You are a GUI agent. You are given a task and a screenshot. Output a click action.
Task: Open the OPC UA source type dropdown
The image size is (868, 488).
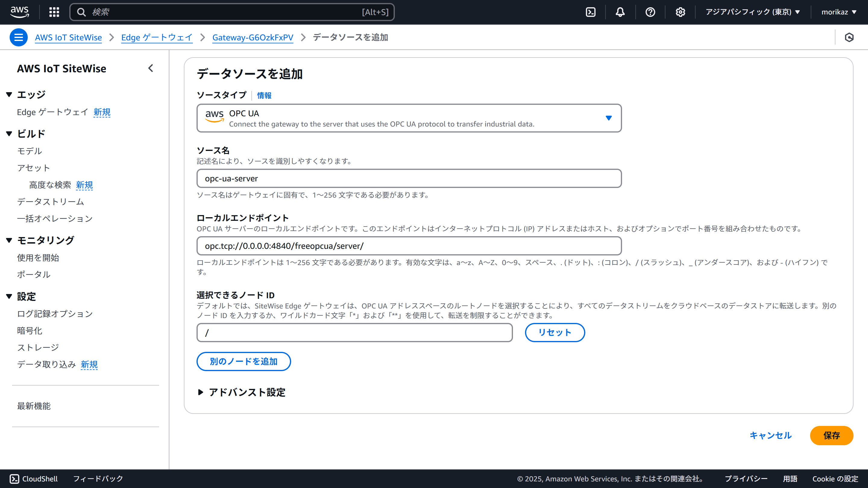409,118
